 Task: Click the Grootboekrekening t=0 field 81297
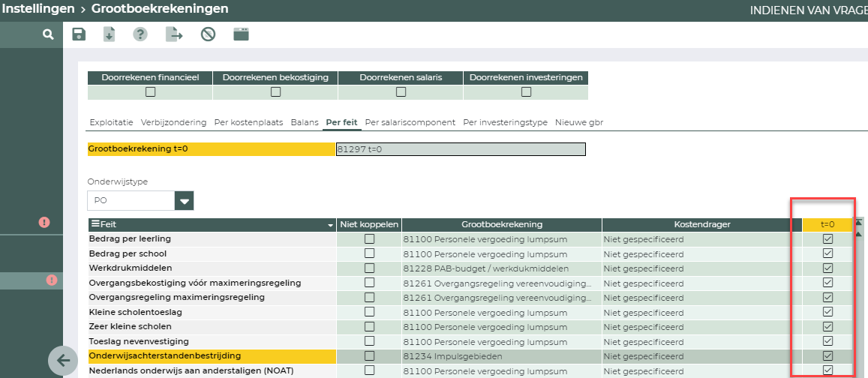(x=461, y=149)
